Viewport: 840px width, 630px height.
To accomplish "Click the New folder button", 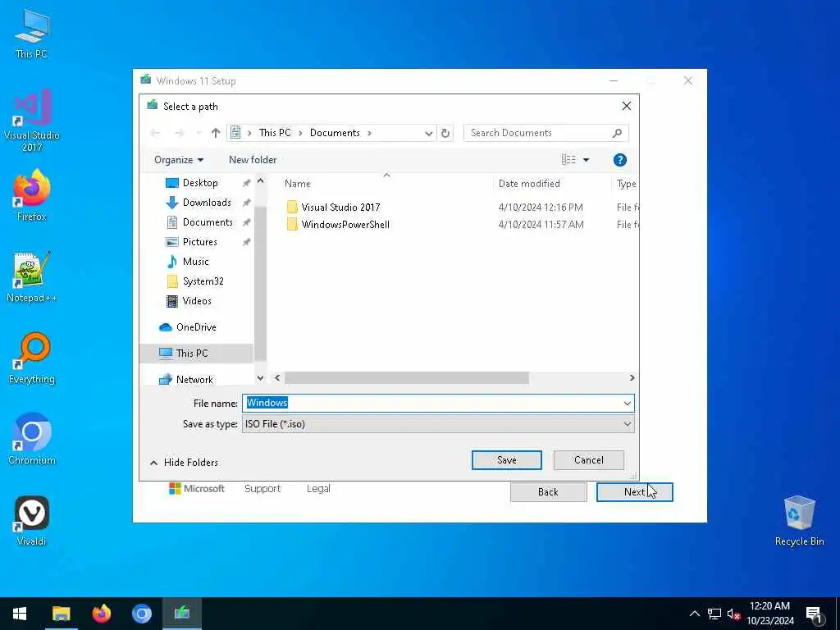I will [x=253, y=160].
